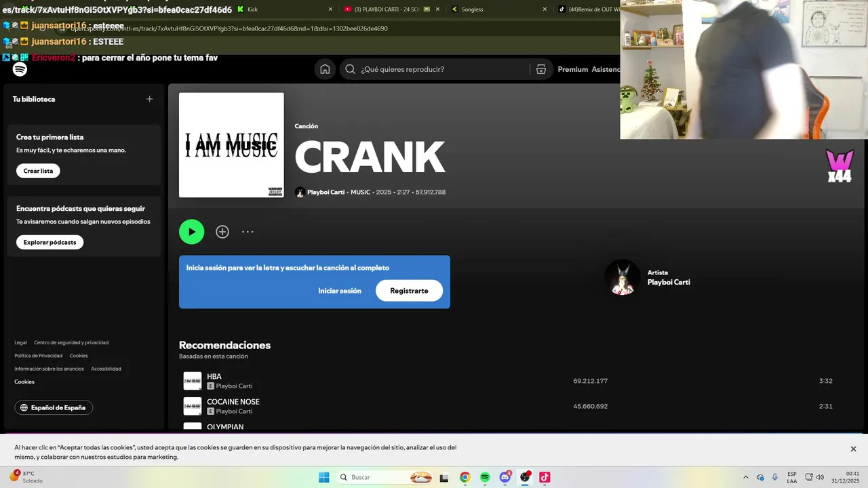Click the microphone tray icon
Image resolution: width=868 pixels, height=488 pixels.
pos(775,477)
